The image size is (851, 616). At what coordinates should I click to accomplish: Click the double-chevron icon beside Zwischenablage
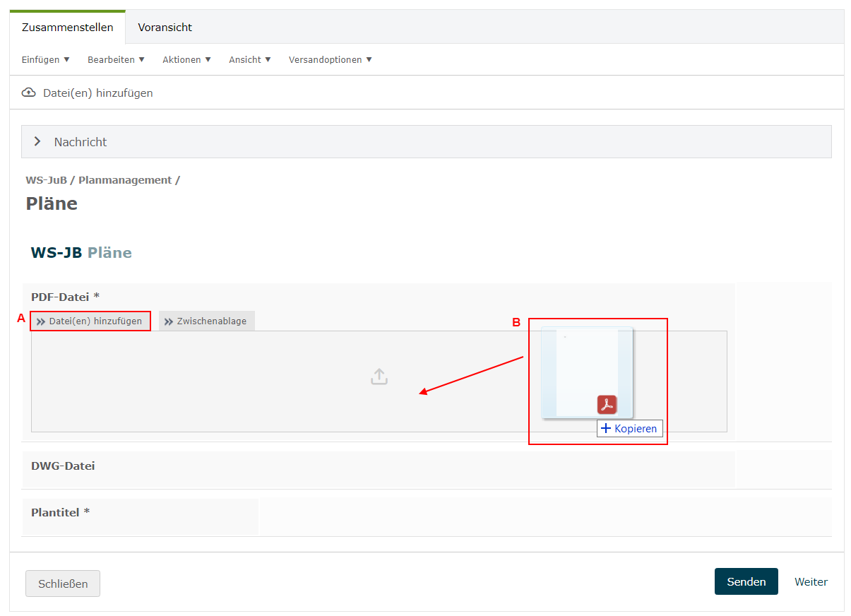click(x=169, y=321)
